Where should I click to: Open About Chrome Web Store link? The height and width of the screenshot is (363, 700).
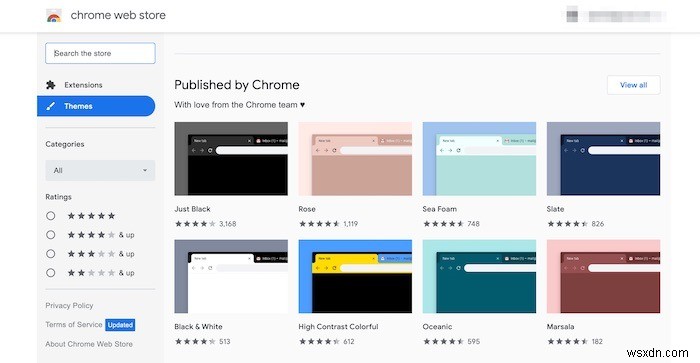pyautogui.click(x=89, y=344)
